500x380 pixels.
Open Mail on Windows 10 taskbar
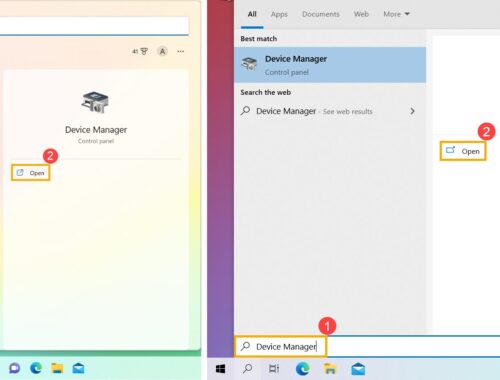coord(358,369)
